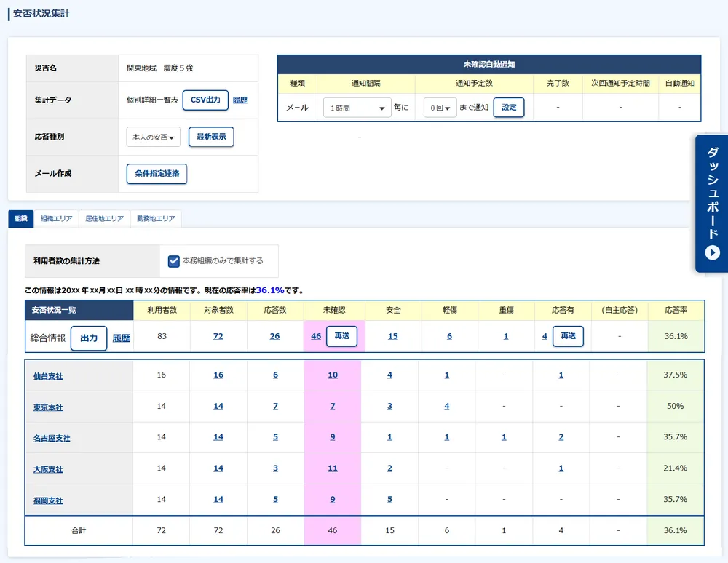This screenshot has width=728, height=563.
Task: Click the Dashboard arrow circle icon
Action: 712,252
